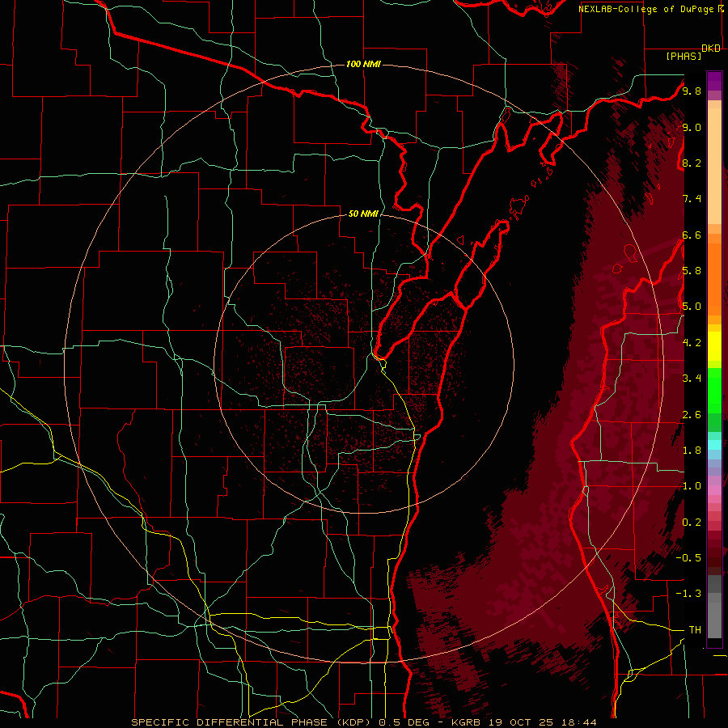This screenshot has width=728, height=728.
Task: Click the TH threshold label on scale
Action: tap(695, 630)
